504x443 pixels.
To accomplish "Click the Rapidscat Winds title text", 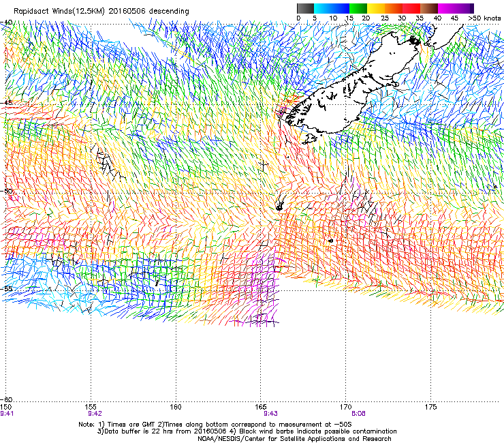I will pyautogui.click(x=101, y=11).
